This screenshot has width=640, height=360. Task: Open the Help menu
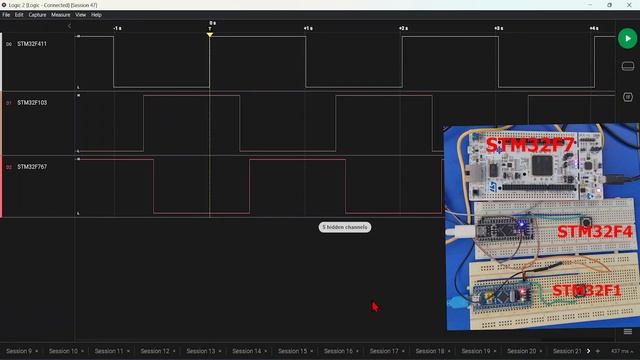pos(96,15)
